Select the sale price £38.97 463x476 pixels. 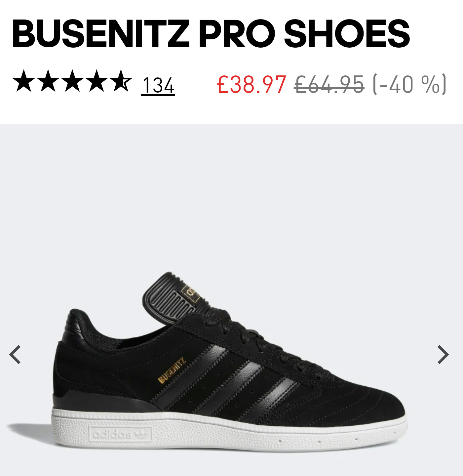click(251, 84)
